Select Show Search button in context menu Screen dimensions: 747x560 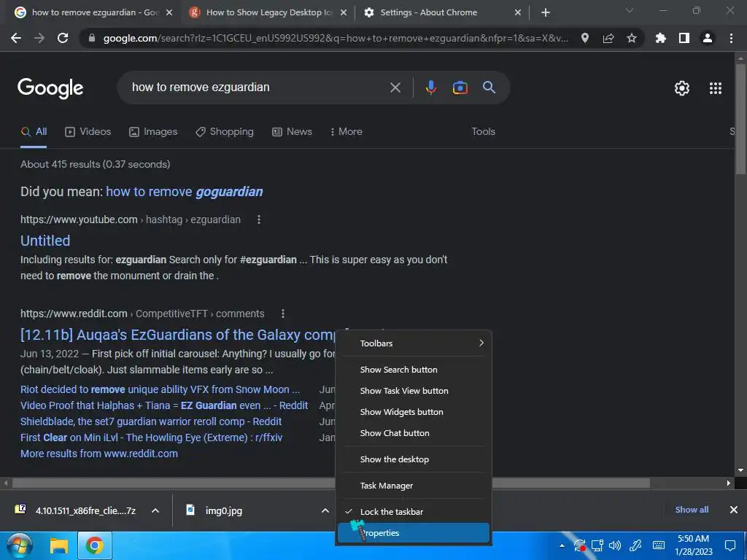(x=414, y=370)
